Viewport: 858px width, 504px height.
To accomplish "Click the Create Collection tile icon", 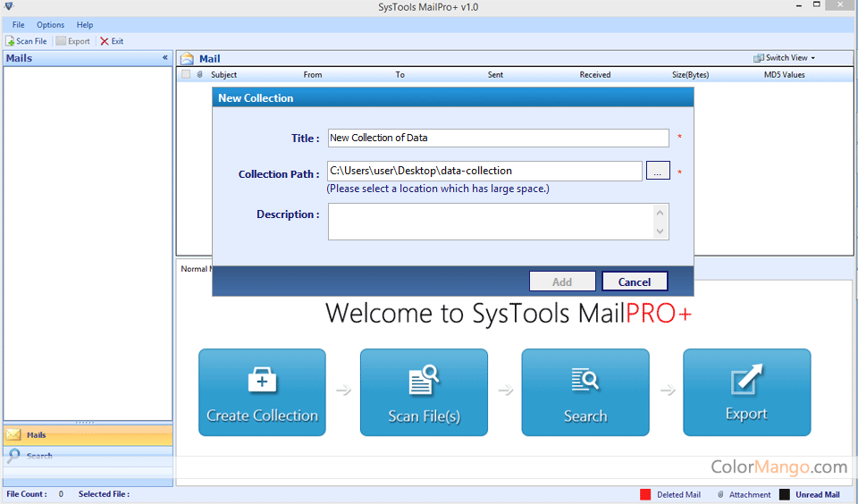I will pyautogui.click(x=261, y=382).
